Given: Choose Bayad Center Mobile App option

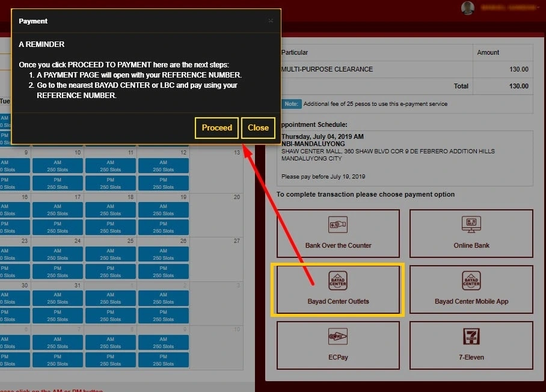Looking at the screenshot, I should point(471,289).
